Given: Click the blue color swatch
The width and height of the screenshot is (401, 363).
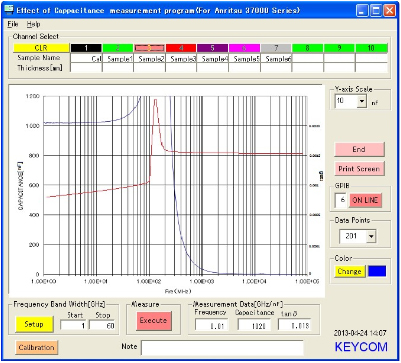Looking at the screenshot, I should click(x=377, y=271).
